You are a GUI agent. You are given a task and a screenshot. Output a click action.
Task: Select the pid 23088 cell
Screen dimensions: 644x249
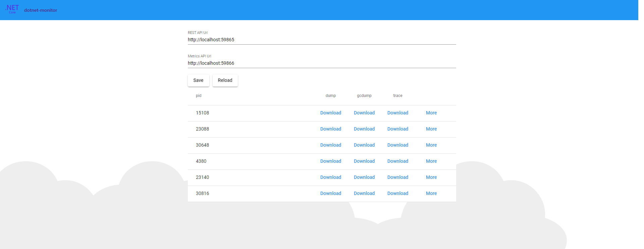[203, 129]
